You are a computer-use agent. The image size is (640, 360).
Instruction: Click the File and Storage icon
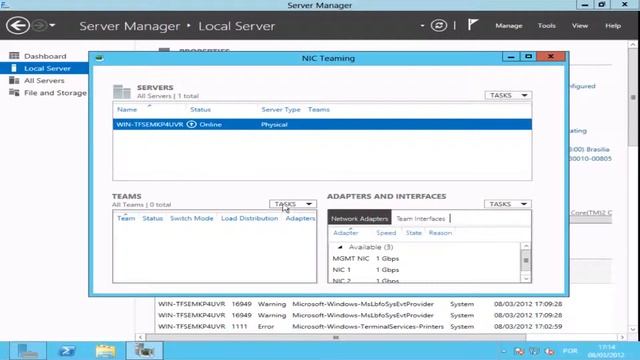(x=14, y=92)
